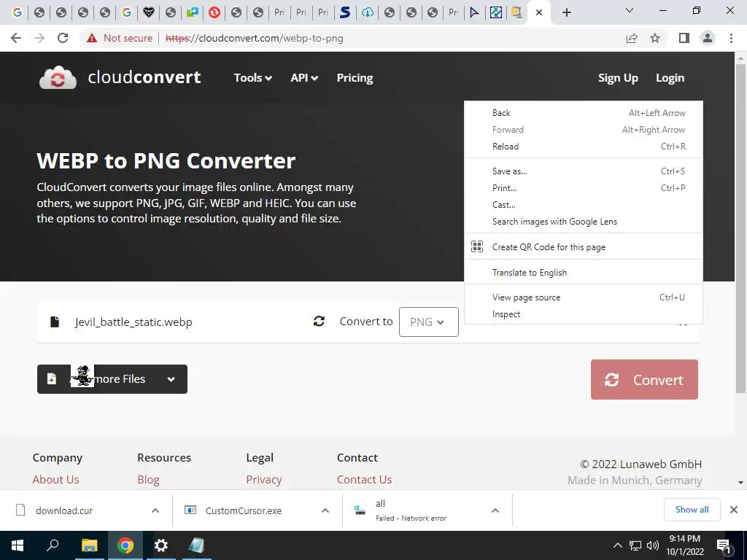Expand the Tools menu
Screen dimensions: 747x560
click(x=252, y=77)
